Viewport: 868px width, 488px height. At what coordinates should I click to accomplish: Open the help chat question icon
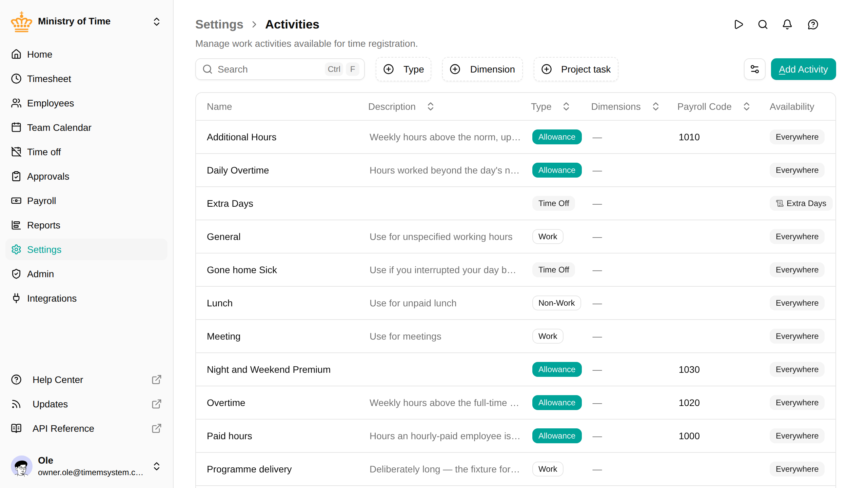pos(813,24)
